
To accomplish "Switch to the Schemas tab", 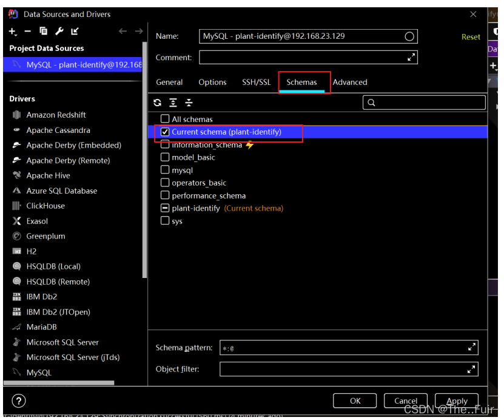I will 301,83.
